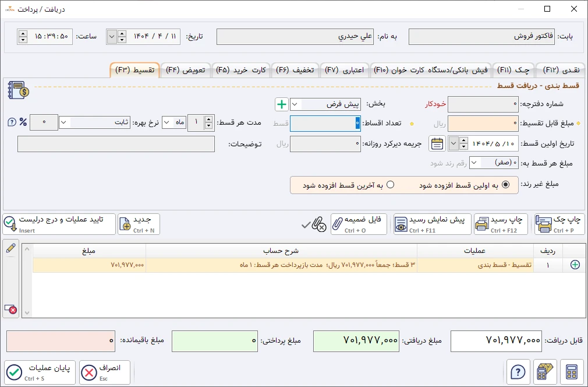
Task: Increase installment count with the up stepper arrow
Action: pyautogui.click(x=208, y=119)
